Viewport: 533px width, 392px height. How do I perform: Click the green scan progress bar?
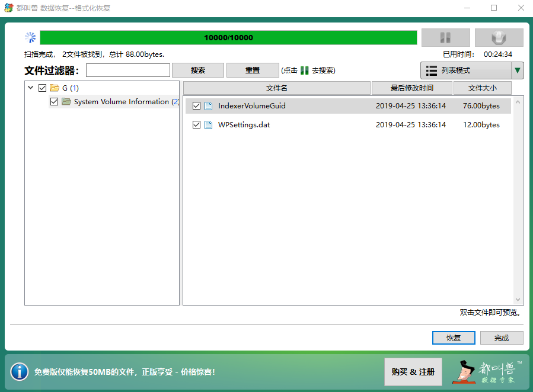[228, 38]
